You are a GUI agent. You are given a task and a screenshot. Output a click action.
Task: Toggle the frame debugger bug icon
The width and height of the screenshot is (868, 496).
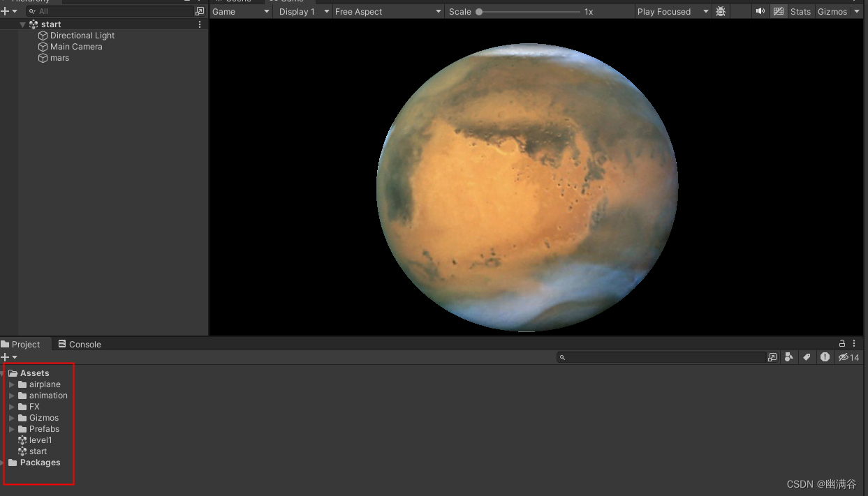tap(721, 11)
